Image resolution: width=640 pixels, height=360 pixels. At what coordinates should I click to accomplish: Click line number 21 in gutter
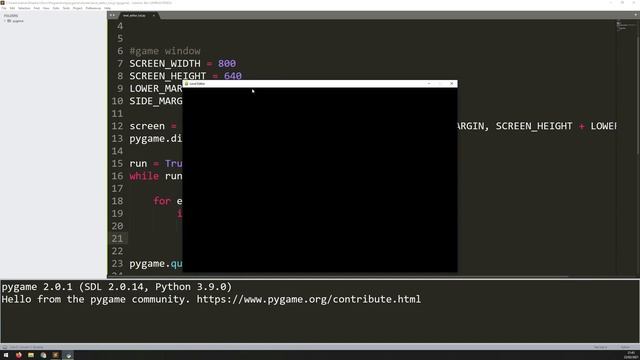pos(117,238)
